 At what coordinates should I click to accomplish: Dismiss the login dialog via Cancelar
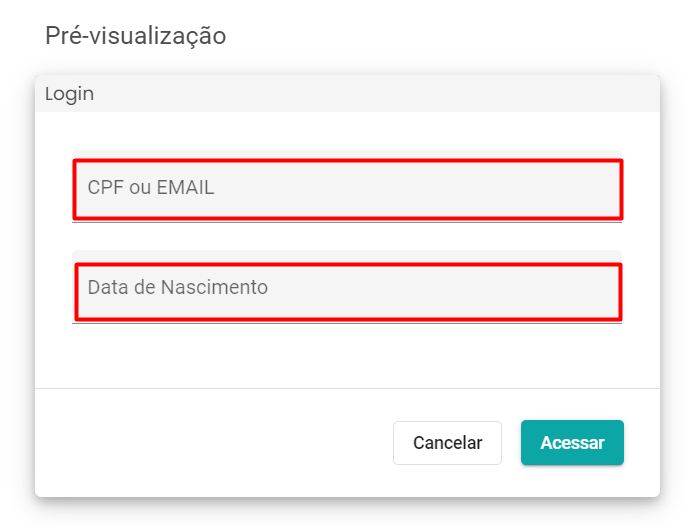(447, 443)
